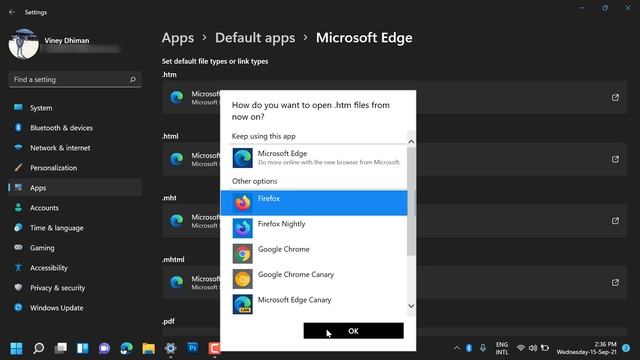This screenshot has height=360, width=640.
Task: Open taskbar Search
Action: point(39,348)
